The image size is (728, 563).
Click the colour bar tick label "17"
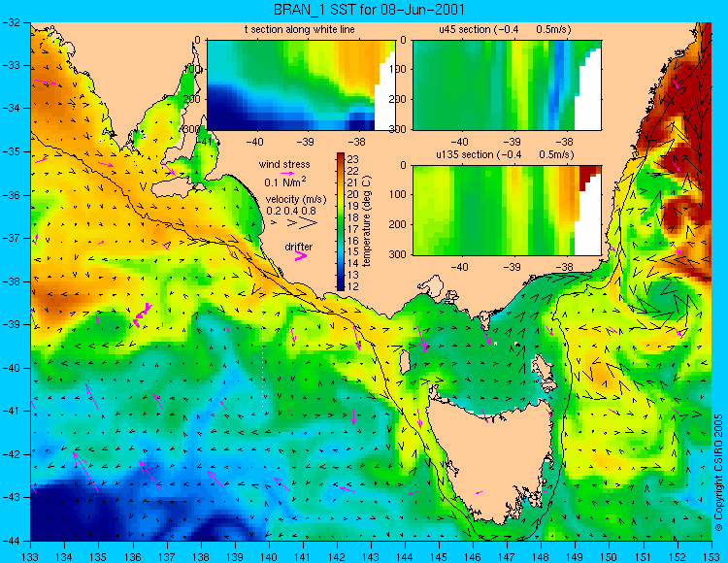[353, 229]
